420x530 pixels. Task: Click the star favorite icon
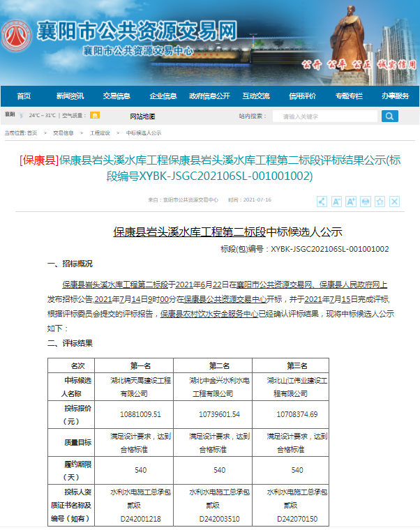[x=380, y=202]
